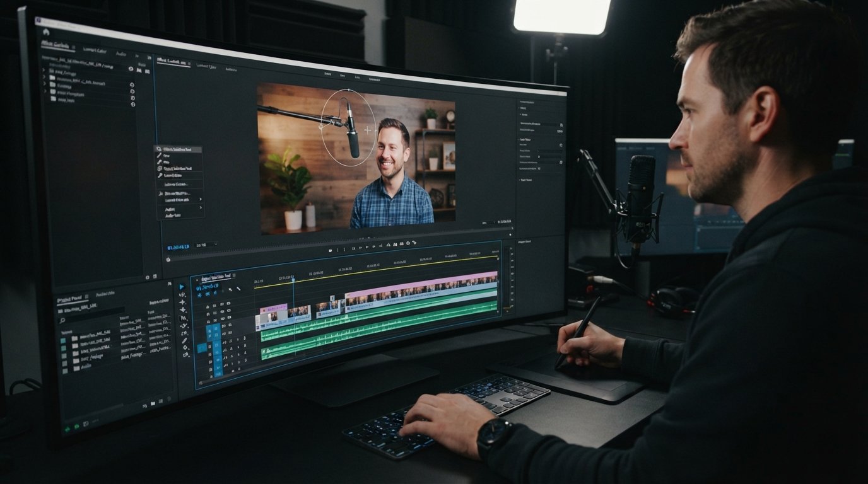
Task: Choose the highlighted top entry of the context menu
Action: click(179, 149)
